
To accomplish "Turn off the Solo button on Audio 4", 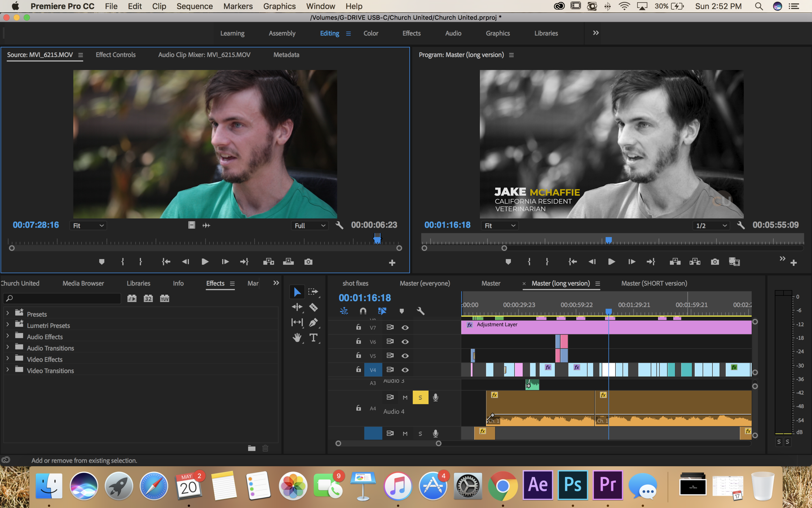I will click(x=420, y=397).
